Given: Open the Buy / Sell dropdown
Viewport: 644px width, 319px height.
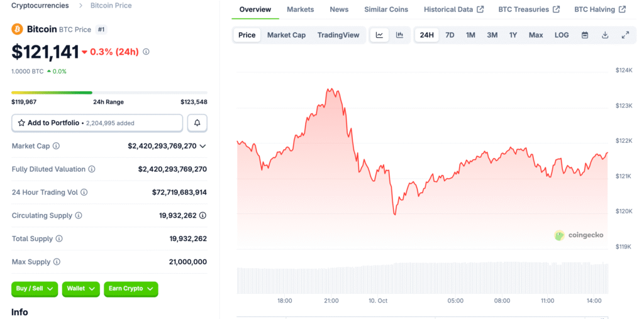Looking at the screenshot, I should 35,289.
